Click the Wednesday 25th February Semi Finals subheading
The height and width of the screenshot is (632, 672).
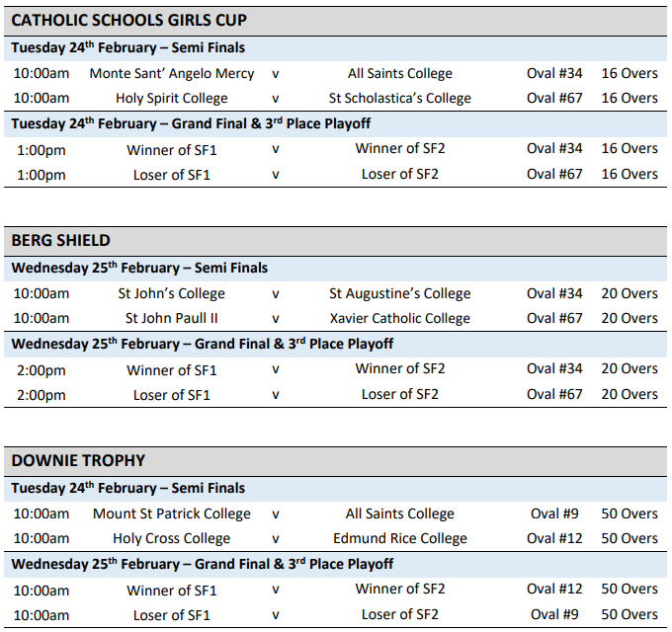point(139,268)
